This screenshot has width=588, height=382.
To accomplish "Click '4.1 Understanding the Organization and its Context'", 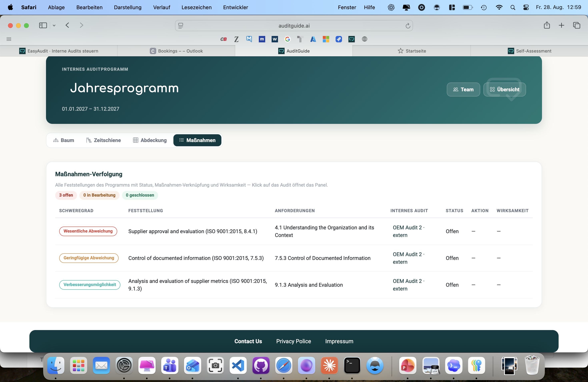I will (x=324, y=231).
